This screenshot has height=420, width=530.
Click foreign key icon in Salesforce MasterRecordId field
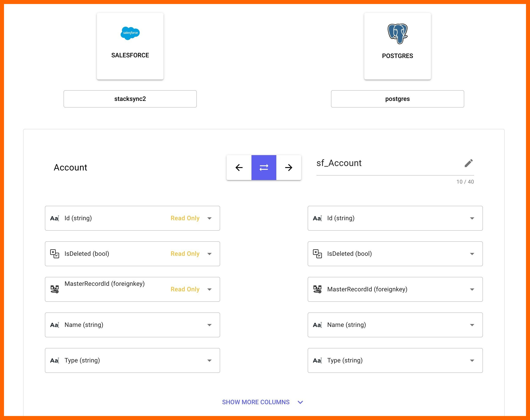[x=55, y=289]
